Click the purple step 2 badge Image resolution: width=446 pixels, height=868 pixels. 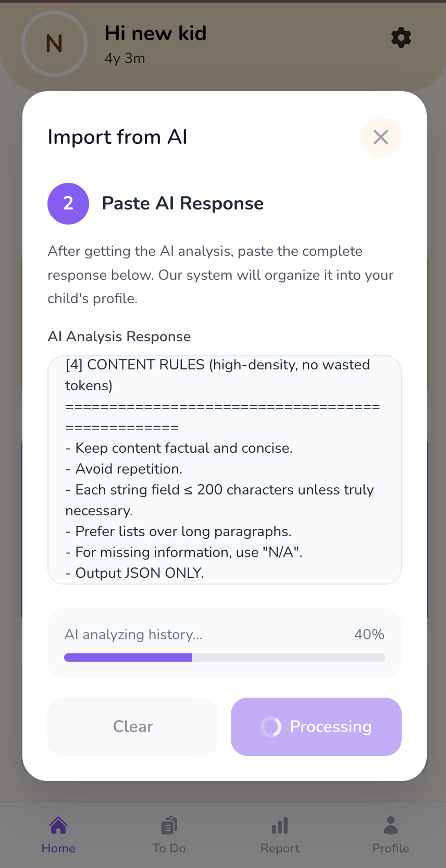(x=68, y=204)
